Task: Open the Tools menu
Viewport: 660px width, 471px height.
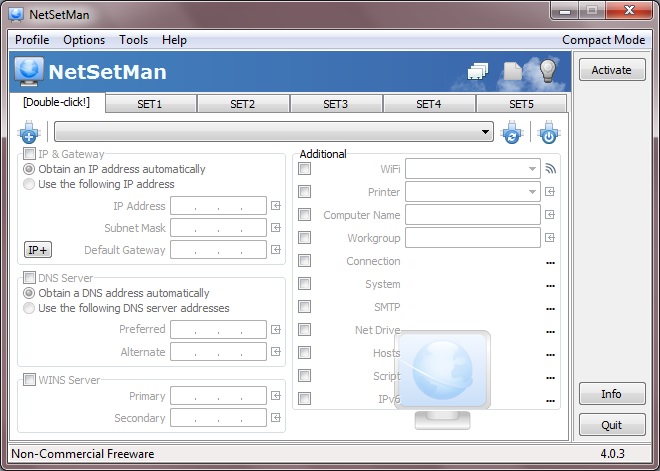Action: click(133, 40)
